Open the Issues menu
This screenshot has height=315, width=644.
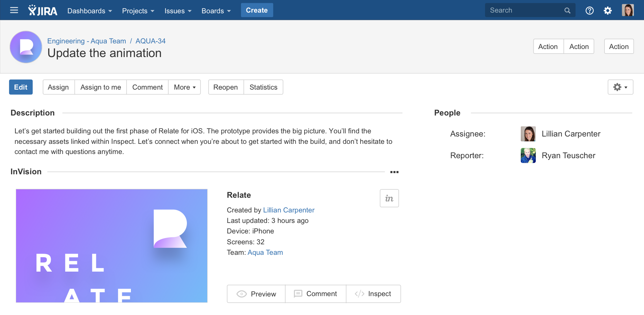(x=177, y=11)
